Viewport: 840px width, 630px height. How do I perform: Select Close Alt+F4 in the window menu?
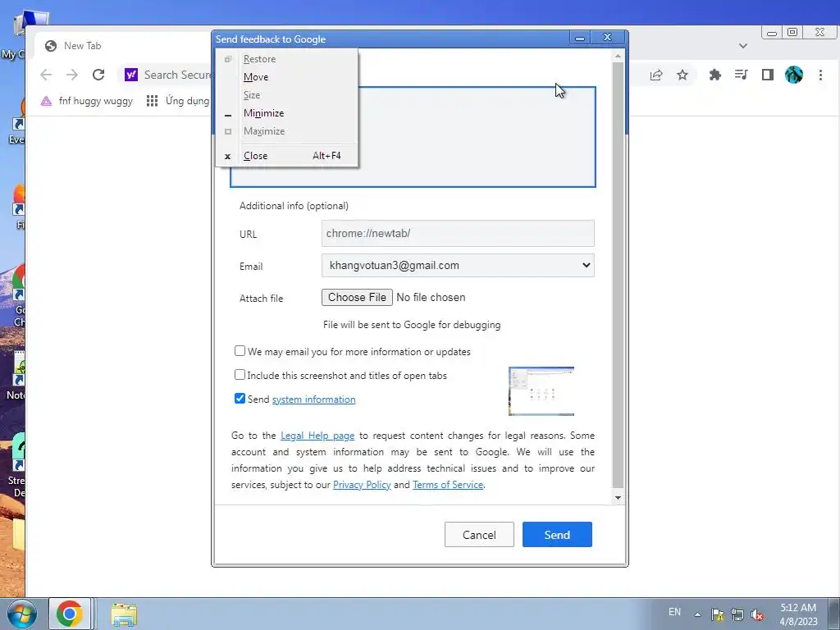click(287, 156)
